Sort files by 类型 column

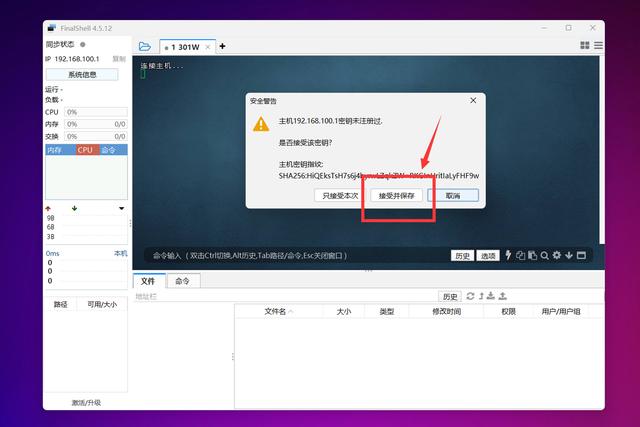pyautogui.click(x=387, y=311)
